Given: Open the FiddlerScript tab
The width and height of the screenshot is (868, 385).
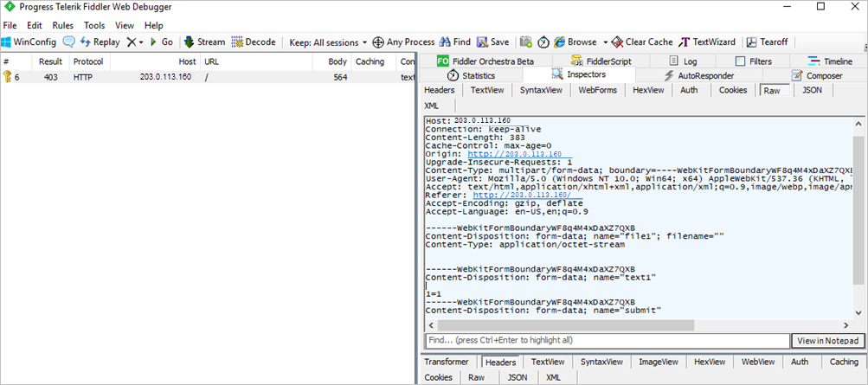Looking at the screenshot, I should 601,61.
